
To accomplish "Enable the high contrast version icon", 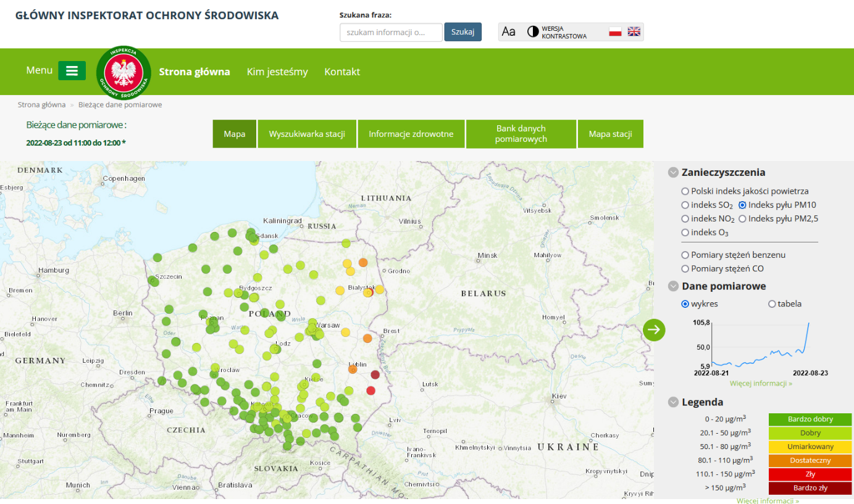I will click(x=533, y=31).
